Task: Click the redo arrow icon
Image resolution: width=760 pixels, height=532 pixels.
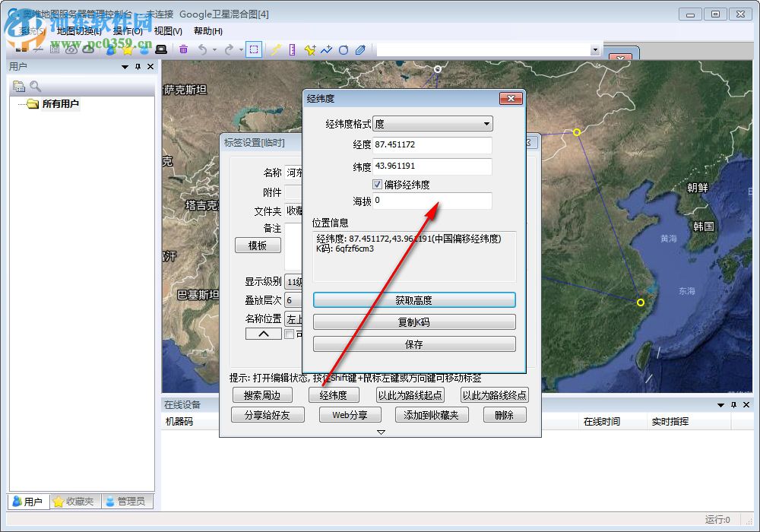Action: click(x=228, y=49)
